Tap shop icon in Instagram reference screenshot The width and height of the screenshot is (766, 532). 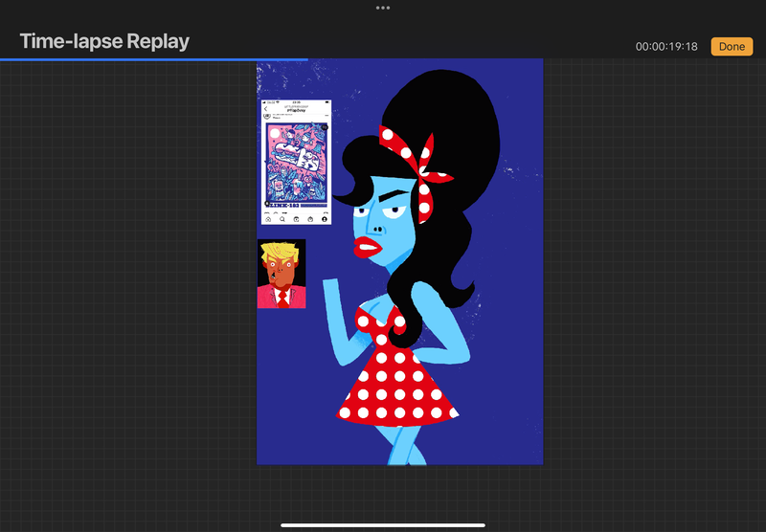308,219
